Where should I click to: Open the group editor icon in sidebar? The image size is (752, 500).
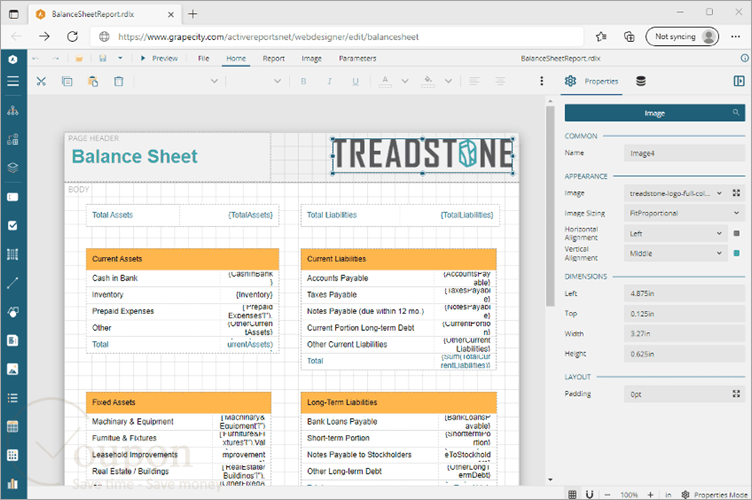pos(13,140)
